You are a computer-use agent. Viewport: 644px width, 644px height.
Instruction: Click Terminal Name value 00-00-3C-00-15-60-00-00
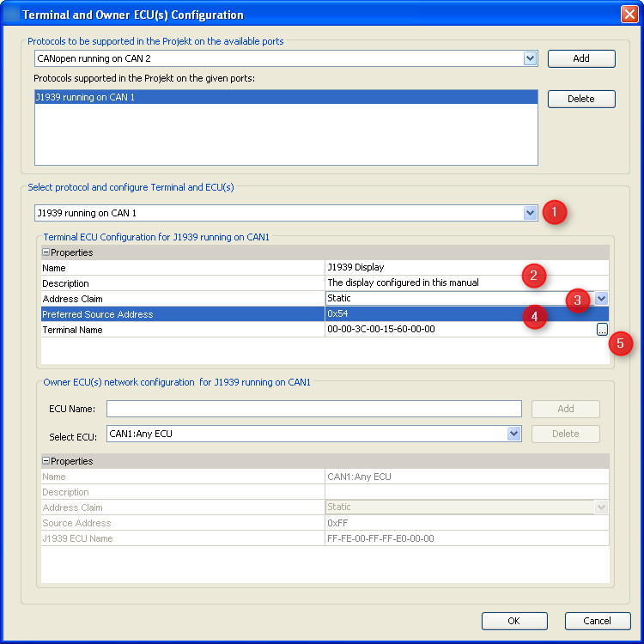coord(381,330)
